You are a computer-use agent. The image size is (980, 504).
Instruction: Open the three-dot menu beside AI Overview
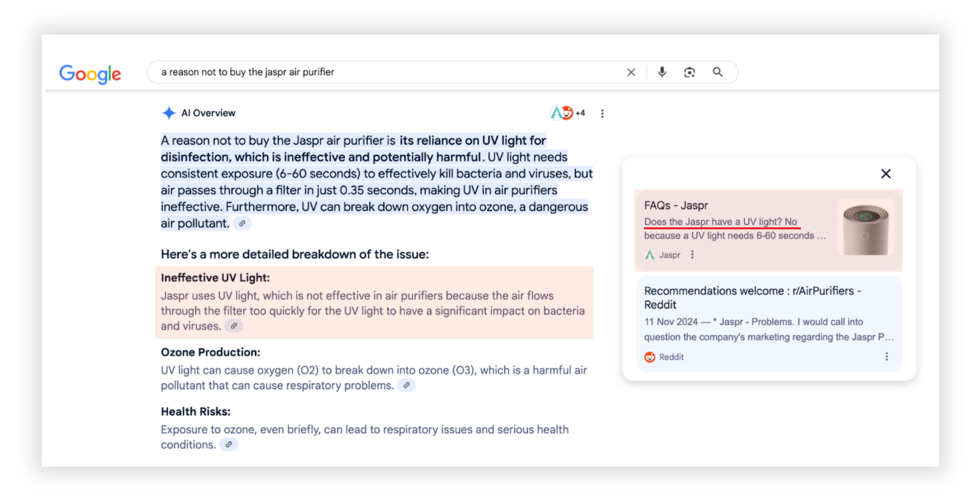[602, 113]
